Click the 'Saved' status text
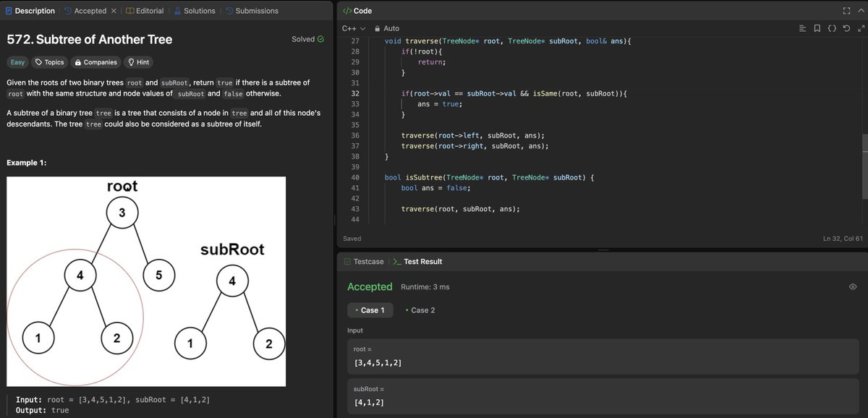The height and width of the screenshot is (418, 868). click(x=352, y=239)
